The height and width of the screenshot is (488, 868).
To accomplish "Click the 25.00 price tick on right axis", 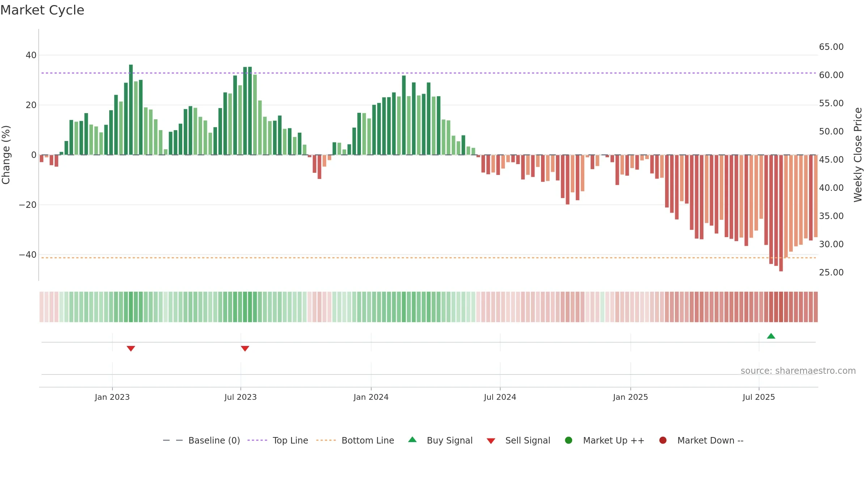I will pos(831,273).
